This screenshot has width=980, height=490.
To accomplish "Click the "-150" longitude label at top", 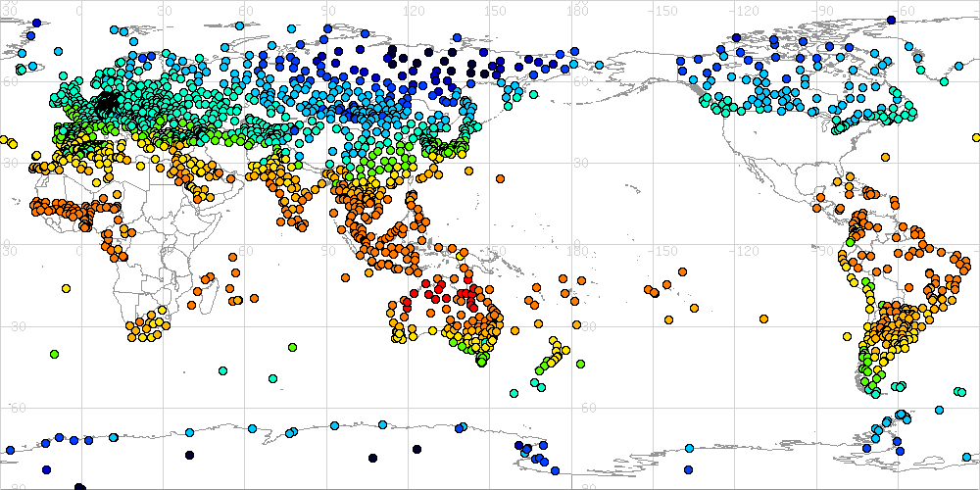I will pos(667,10).
